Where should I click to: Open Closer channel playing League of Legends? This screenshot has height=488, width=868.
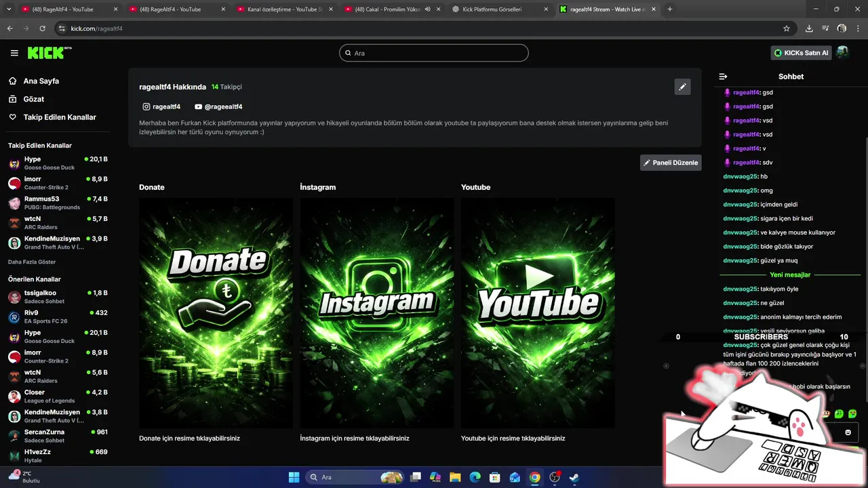(58, 396)
